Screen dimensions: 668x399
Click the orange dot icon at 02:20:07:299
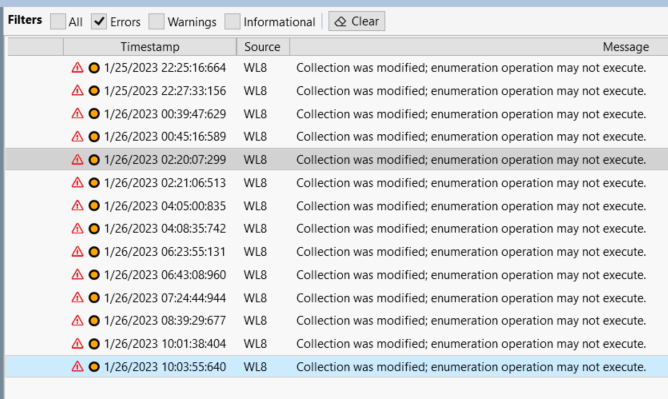click(x=94, y=160)
